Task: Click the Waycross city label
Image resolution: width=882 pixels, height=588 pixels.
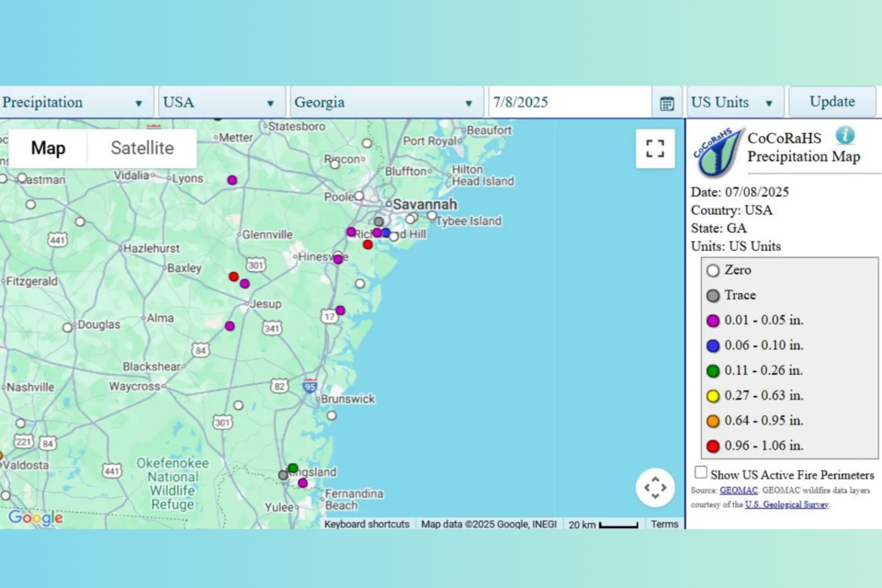Action: pos(134,387)
